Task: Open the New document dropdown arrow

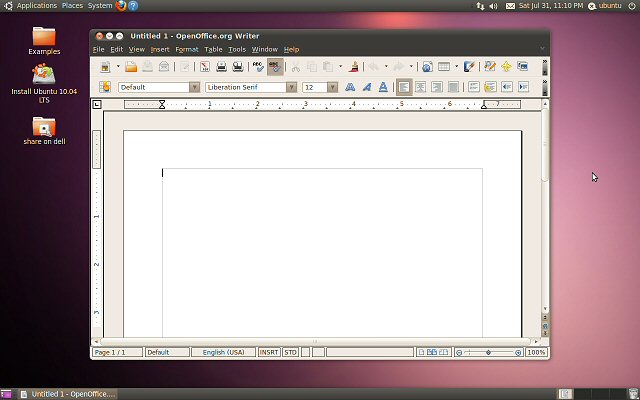Action: click(118, 67)
